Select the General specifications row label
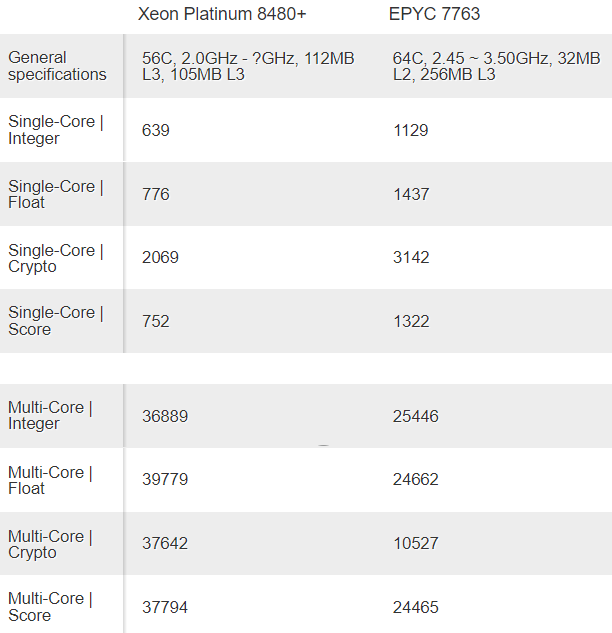This screenshot has width=612, height=633. click(x=57, y=66)
